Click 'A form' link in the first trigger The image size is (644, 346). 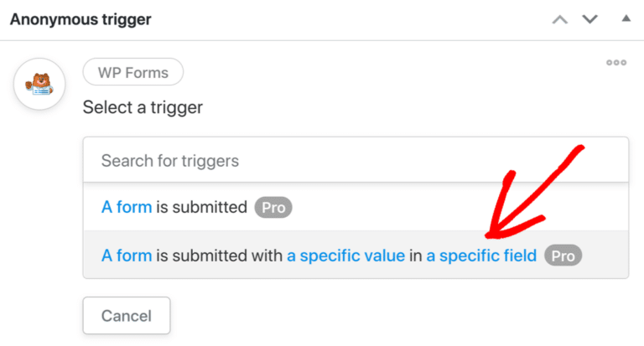127,207
